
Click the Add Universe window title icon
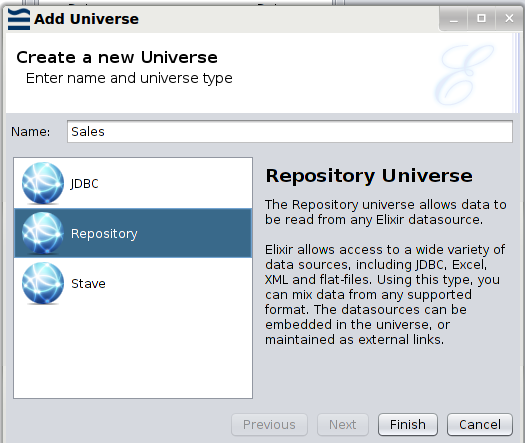coord(19,19)
